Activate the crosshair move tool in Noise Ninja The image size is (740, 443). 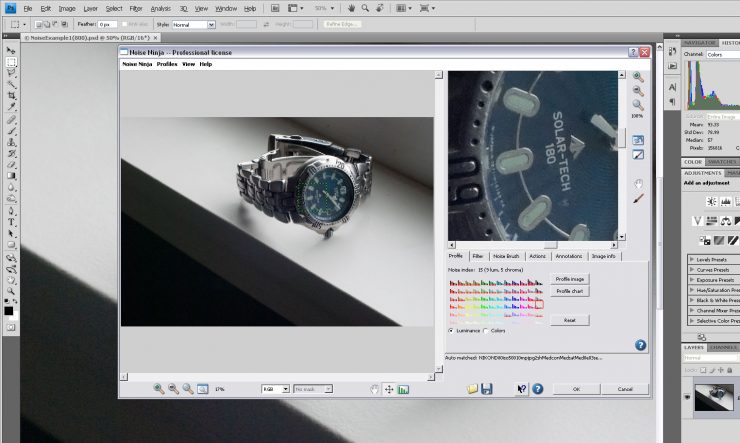[389, 389]
